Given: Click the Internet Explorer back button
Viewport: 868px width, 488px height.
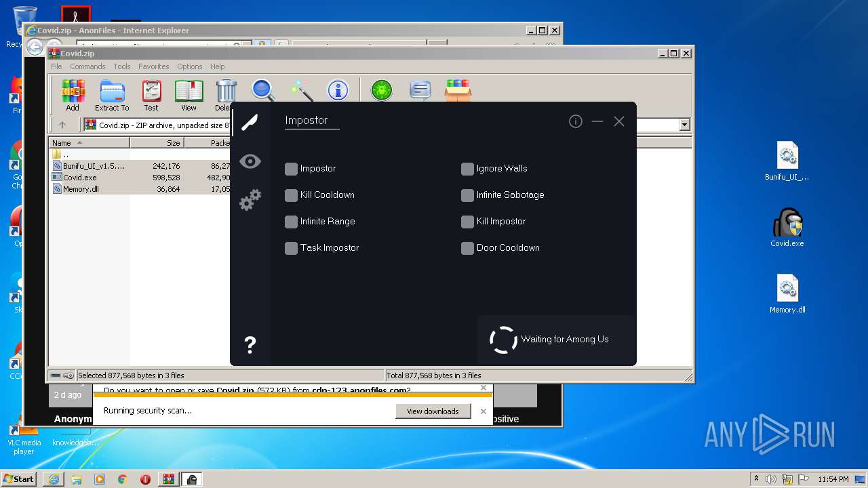Looking at the screenshot, I should (x=35, y=47).
